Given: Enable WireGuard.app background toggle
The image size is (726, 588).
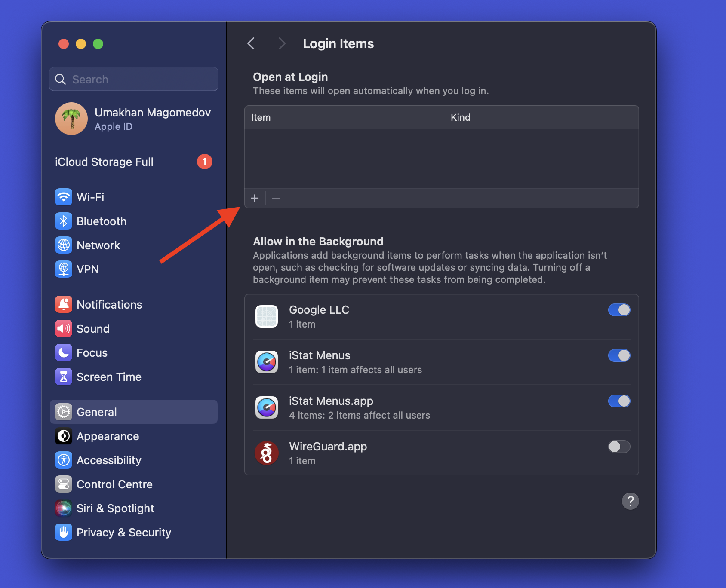Looking at the screenshot, I should click(619, 447).
